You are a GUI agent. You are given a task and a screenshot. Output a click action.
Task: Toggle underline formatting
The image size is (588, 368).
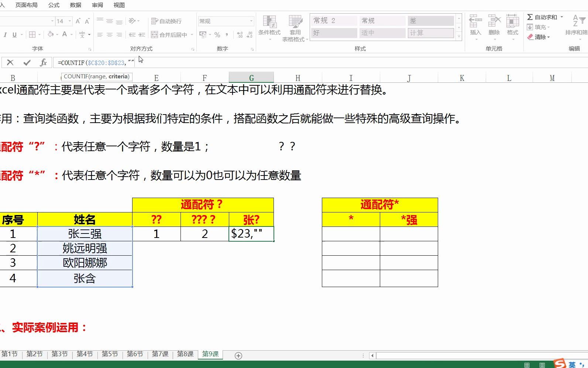click(x=14, y=35)
